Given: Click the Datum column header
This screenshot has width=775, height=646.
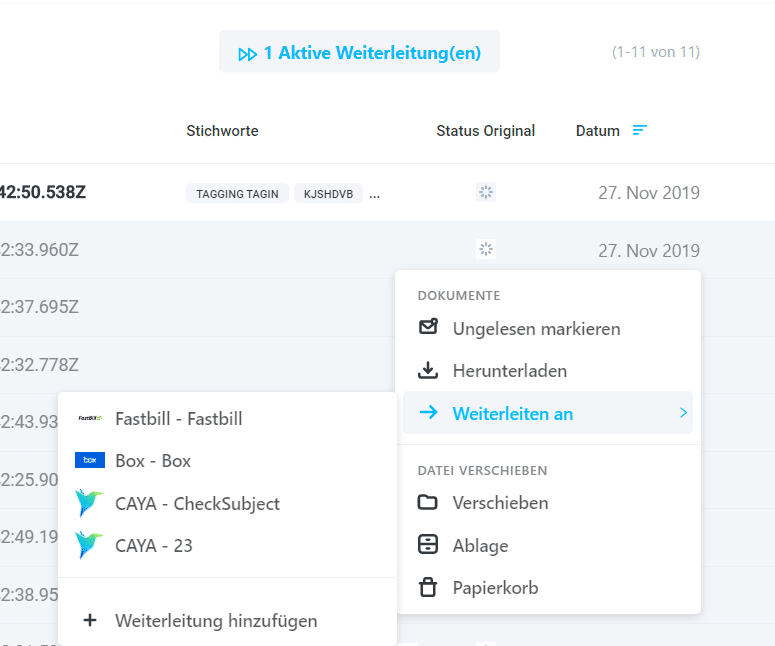Looking at the screenshot, I should tap(598, 130).
